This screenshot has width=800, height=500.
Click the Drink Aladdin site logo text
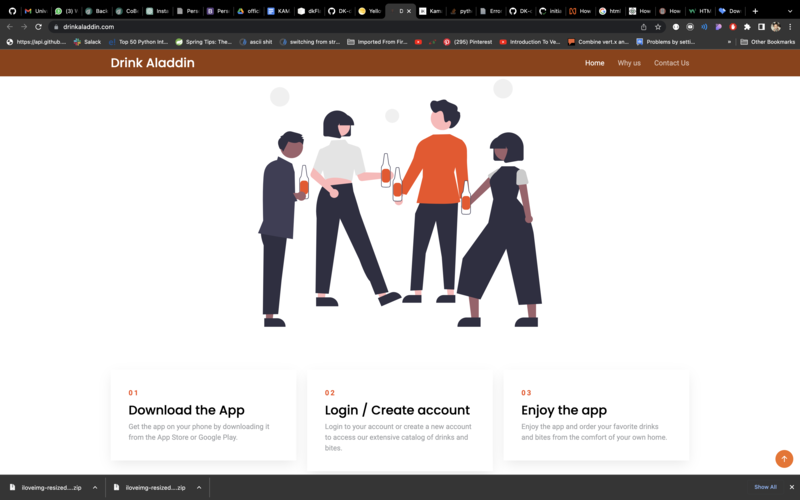[x=152, y=63]
